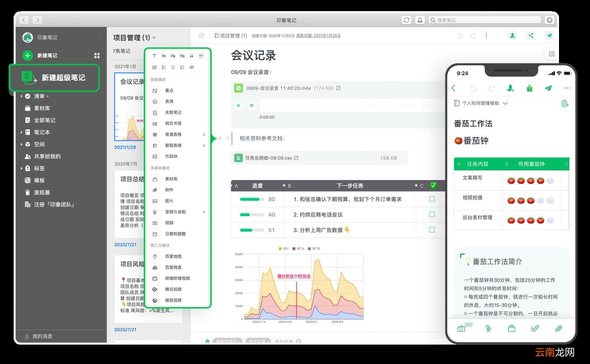The width and height of the screenshot is (590, 364).
Task: Click the desktop invite collaborator icon
Action: click(512, 35)
